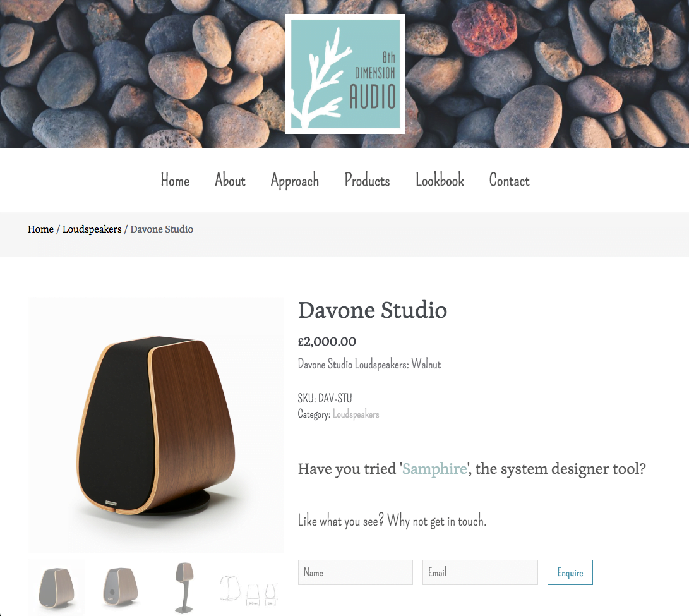Click the Loudspeakers breadcrumb link

tap(92, 229)
